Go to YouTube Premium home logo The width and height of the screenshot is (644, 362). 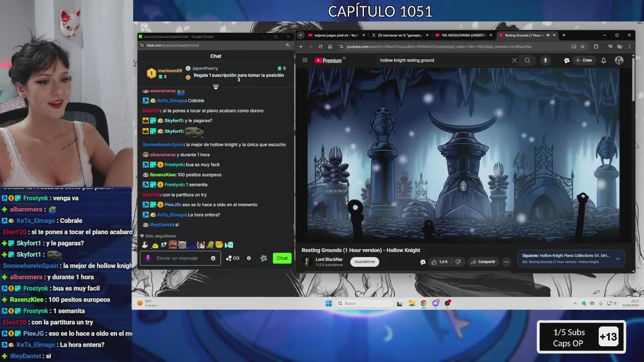330,60
